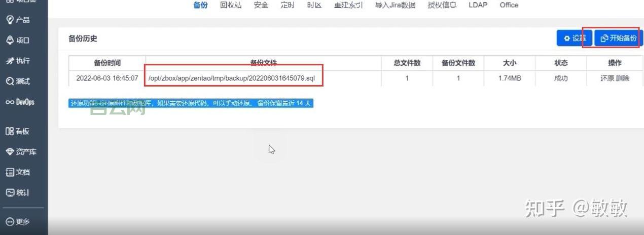Click the backup time 2022-06-03 16:45:07
644x235 pixels.
(x=107, y=79)
